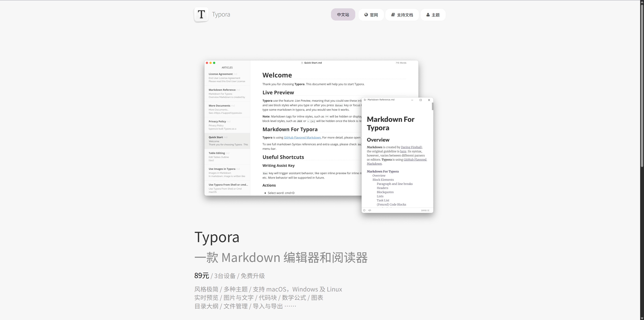This screenshot has width=644, height=320.
Task: Open 支持文档 book link
Action: pyautogui.click(x=402, y=15)
